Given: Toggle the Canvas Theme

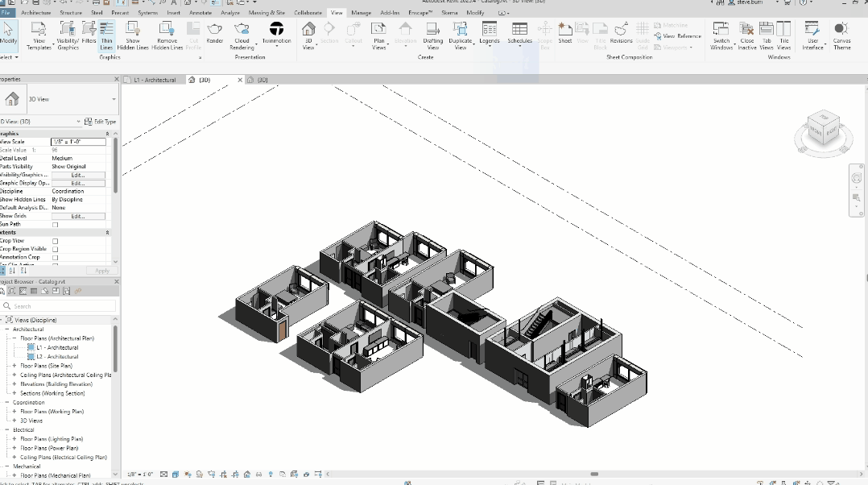Looking at the screenshot, I should pos(842,36).
